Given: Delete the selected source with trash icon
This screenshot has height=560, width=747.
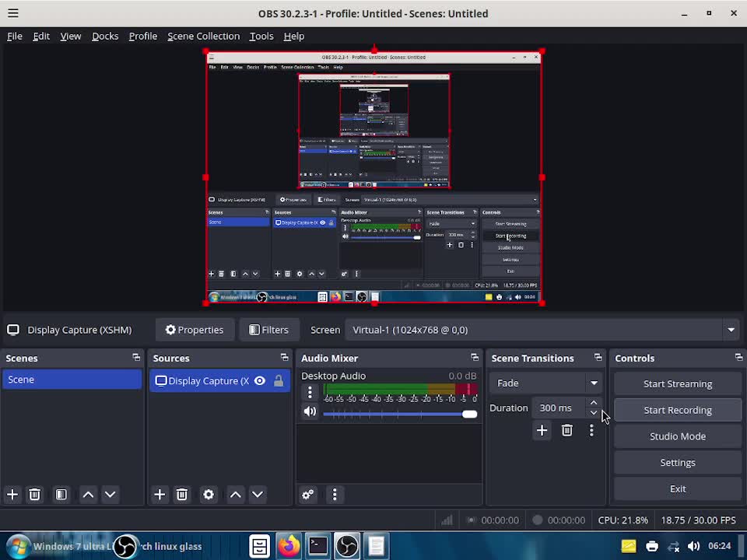Looking at the screenshot, I should [x=181, y=495].
